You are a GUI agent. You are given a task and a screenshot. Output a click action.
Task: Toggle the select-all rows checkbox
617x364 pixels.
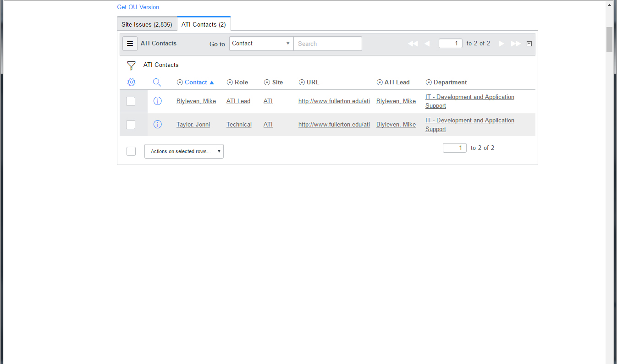coord(131,151)
